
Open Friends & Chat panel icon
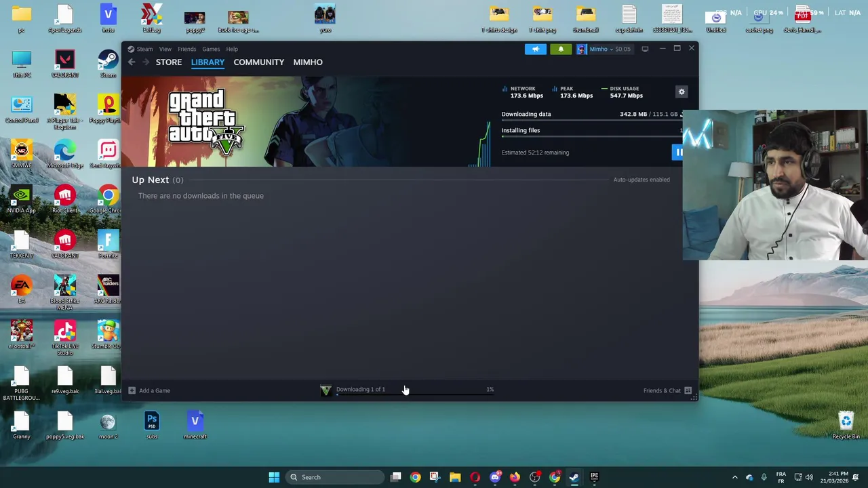coord(688,390)
